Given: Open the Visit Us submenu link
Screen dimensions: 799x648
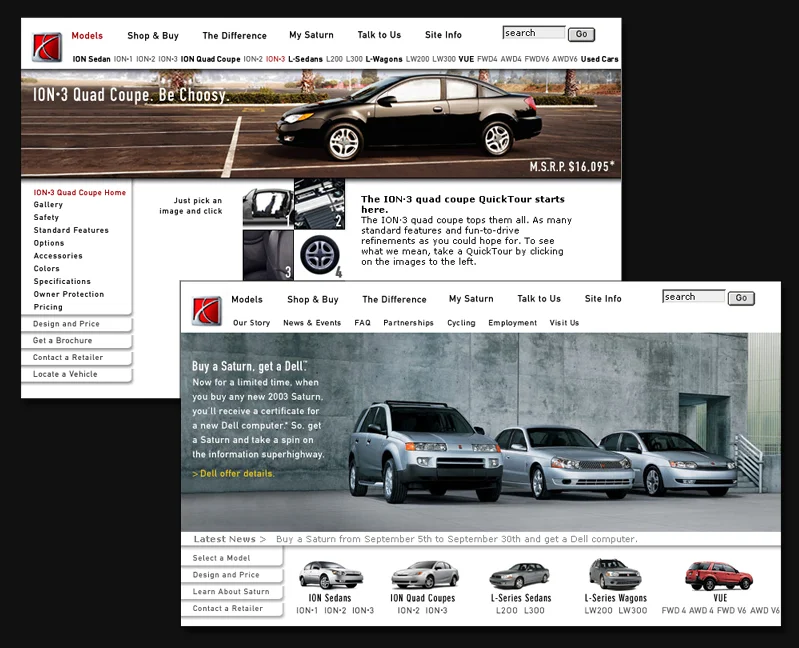Looking at the screenshot, I should [564, 323].
